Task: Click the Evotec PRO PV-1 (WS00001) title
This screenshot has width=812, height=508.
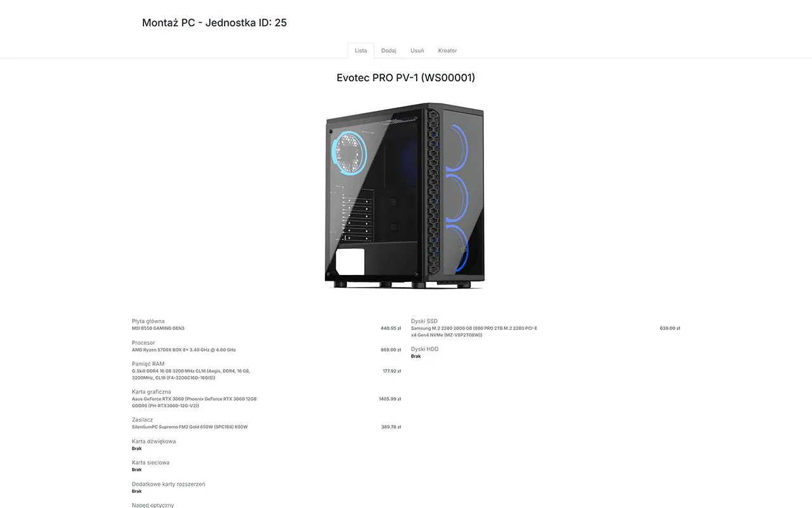Action: (x=406, y=77)
